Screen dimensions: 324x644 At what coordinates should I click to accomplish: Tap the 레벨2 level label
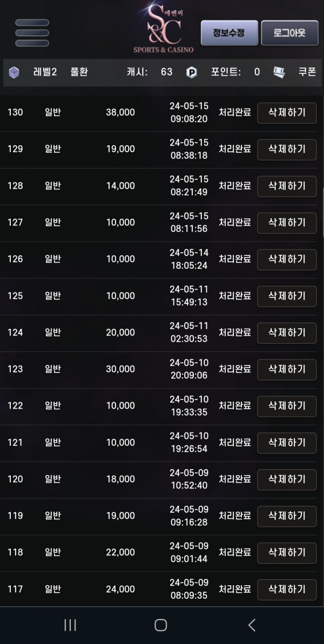click(x=45, y=72)
